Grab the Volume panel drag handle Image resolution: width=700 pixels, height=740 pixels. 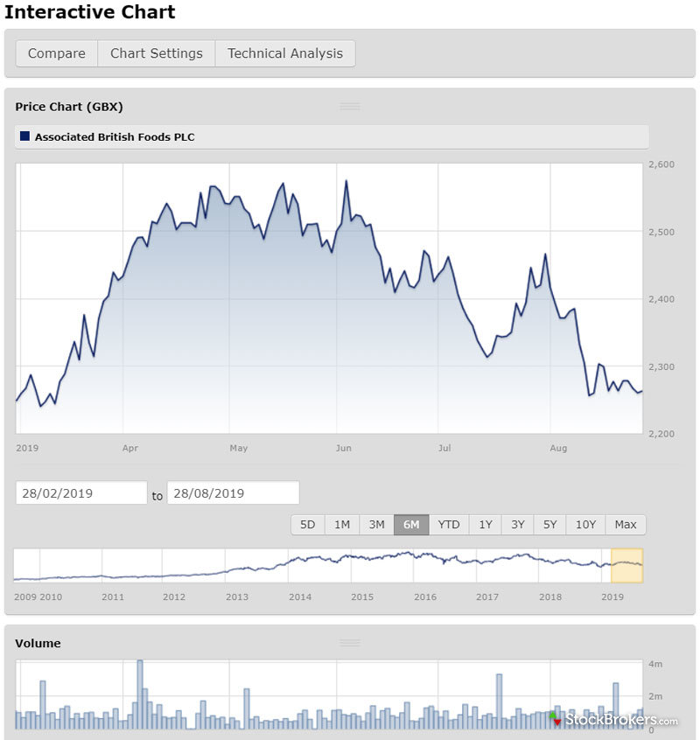coord(350,643)
